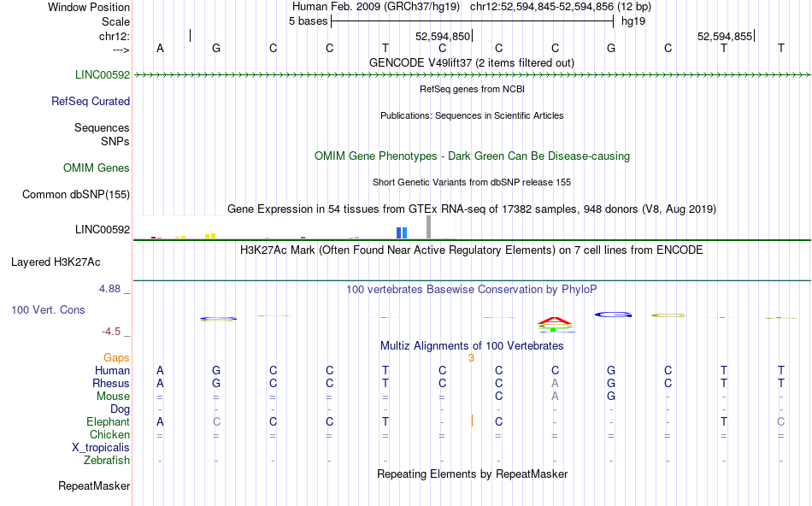Click the Gaps label in orange
Image resolution: width=812 pixels, height=506 pixels.
116,357
